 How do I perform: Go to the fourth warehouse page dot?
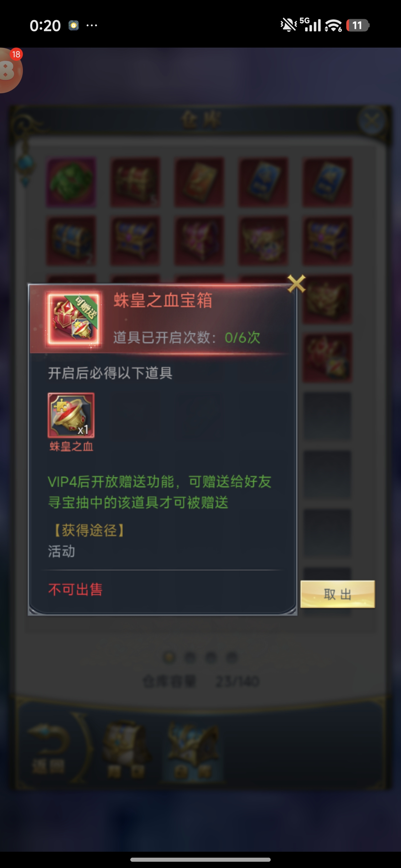(x=232, y=657)
